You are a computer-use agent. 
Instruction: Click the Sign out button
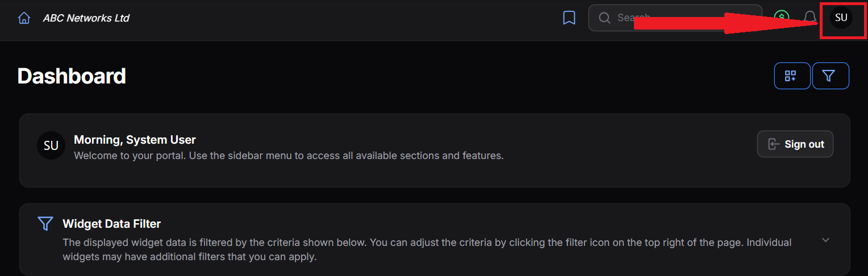click(x=795, y=144)
